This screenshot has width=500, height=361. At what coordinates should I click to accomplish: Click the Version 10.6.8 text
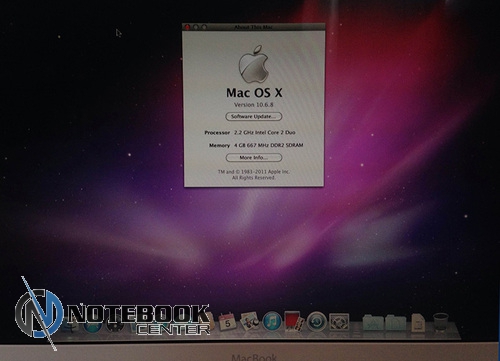coord(254,105)
